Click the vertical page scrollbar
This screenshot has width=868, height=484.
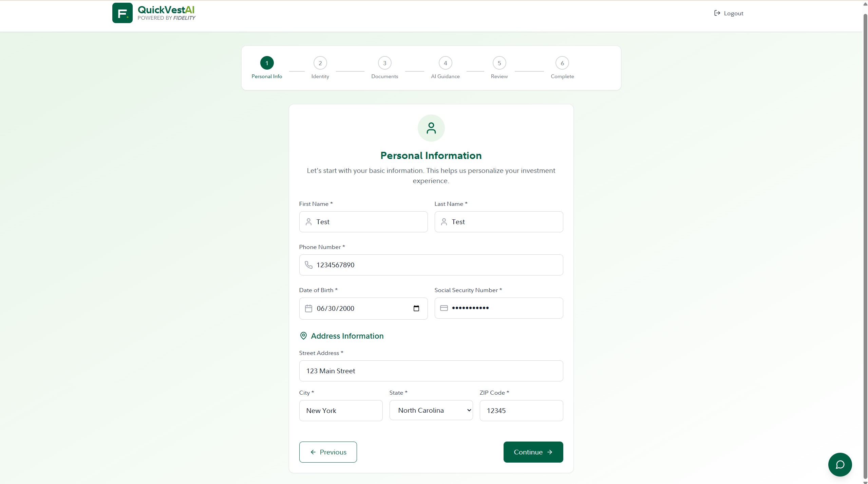point(865,238)
